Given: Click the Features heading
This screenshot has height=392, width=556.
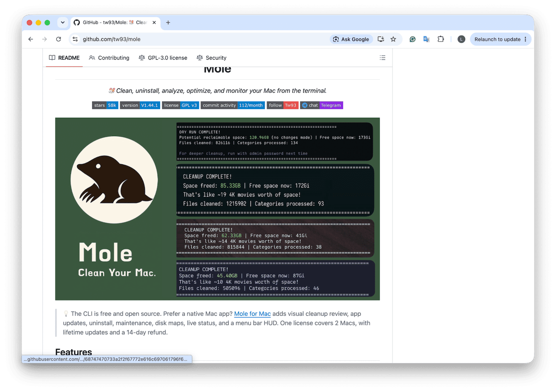Looking at the screenshot, I should [x=73, y=352].
